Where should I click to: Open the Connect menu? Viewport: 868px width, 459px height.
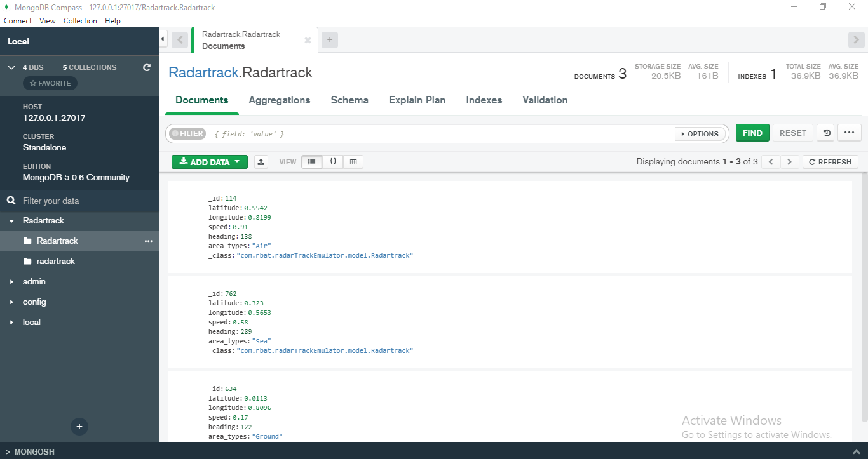[18, 21]
